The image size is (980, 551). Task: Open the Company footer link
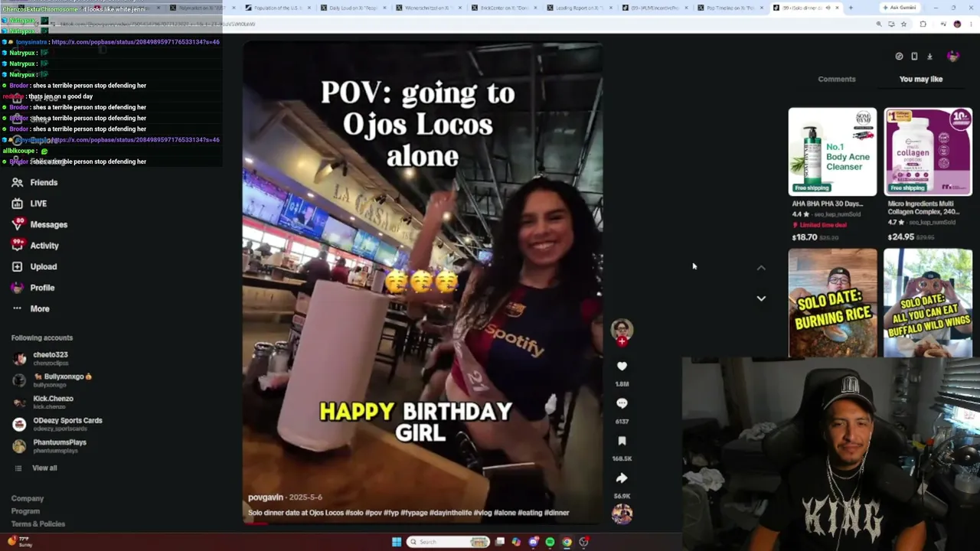tap(28, 498)
